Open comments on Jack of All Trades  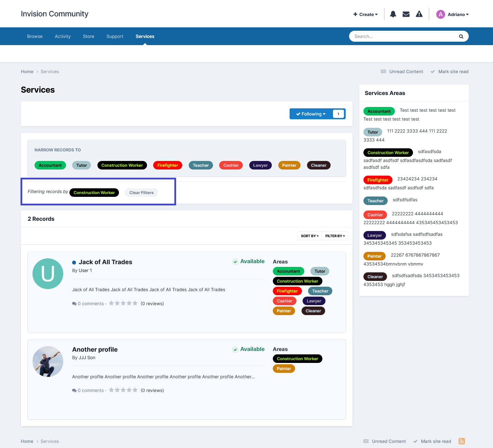(88, 303)
